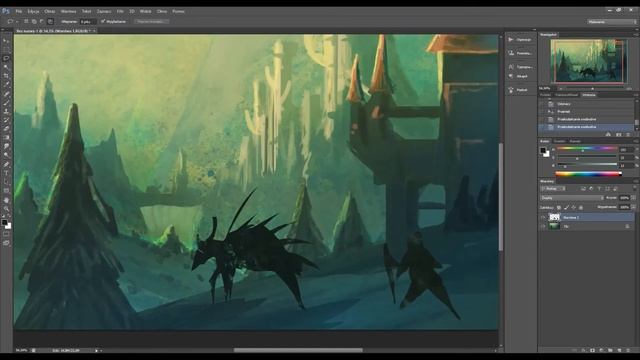The width and height of the screenshot is (640, 360).
Task: Select the Gradient tool
Action: (x=6, y=138)
